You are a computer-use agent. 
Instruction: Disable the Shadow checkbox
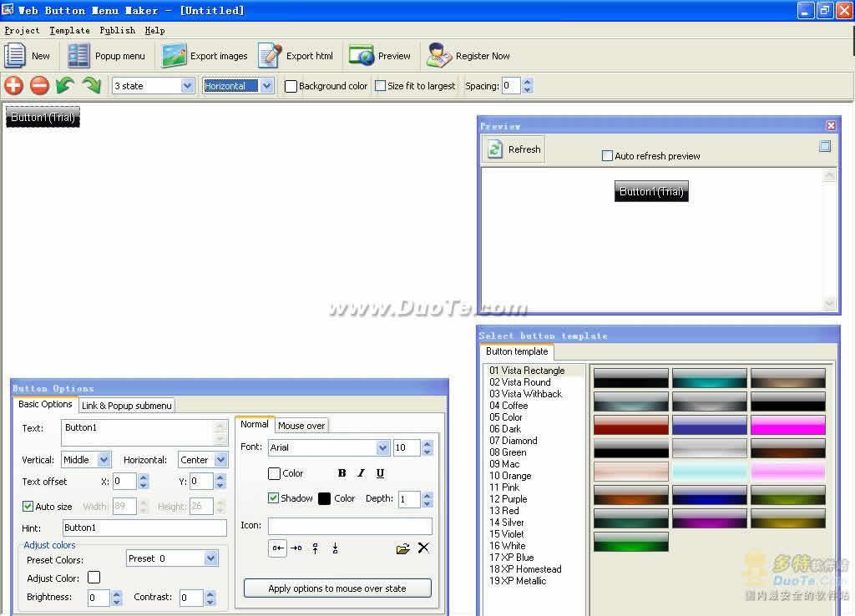(x=273, y=497)
